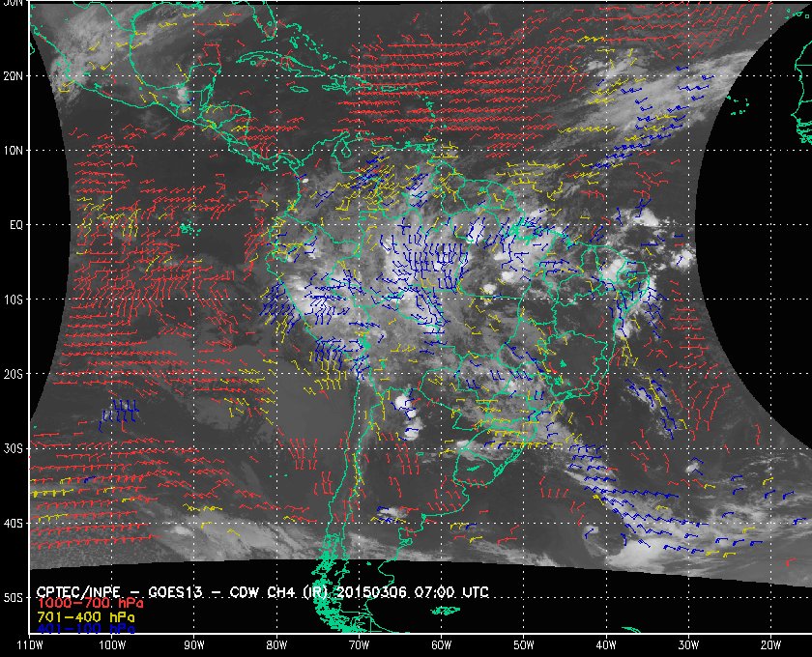Screen dimensions: 812x657
Task: Click the 10S latitude label
Action: [x=13, y=300]
